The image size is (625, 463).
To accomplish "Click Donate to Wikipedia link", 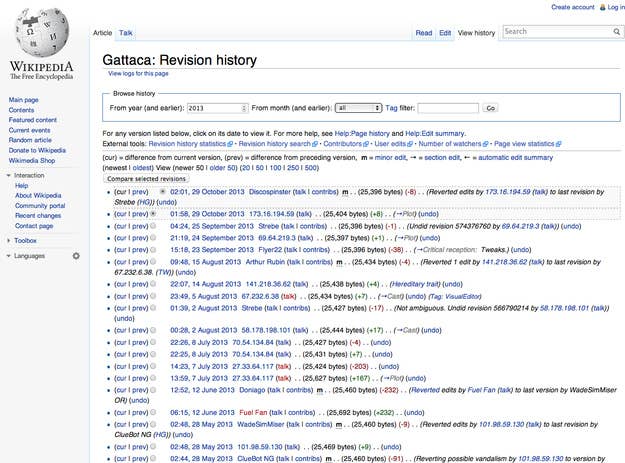I will point(37,150).
